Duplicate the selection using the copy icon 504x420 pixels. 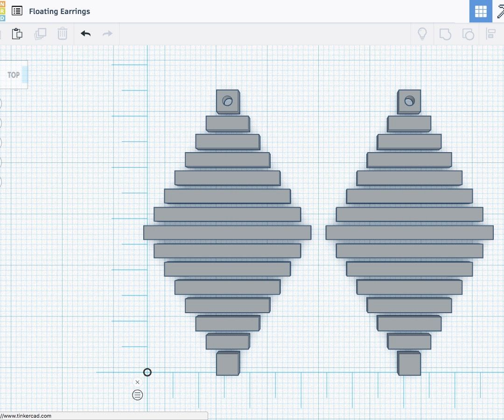(40, 33)
